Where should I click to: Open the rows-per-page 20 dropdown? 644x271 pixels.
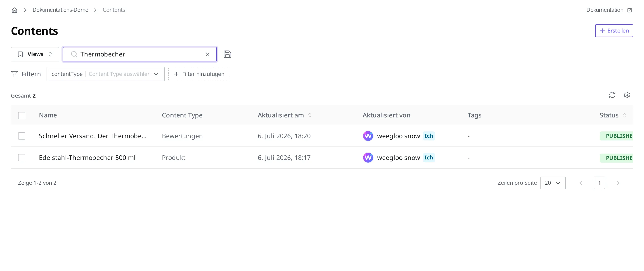553,183
